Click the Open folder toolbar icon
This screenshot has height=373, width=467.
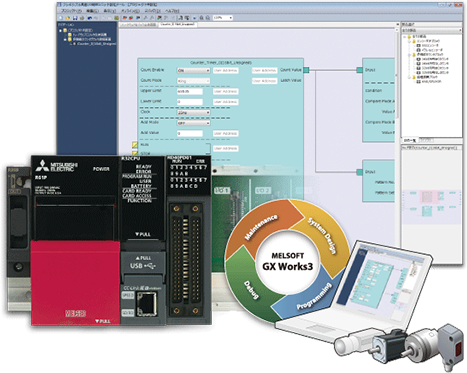[x=68, y=18]
